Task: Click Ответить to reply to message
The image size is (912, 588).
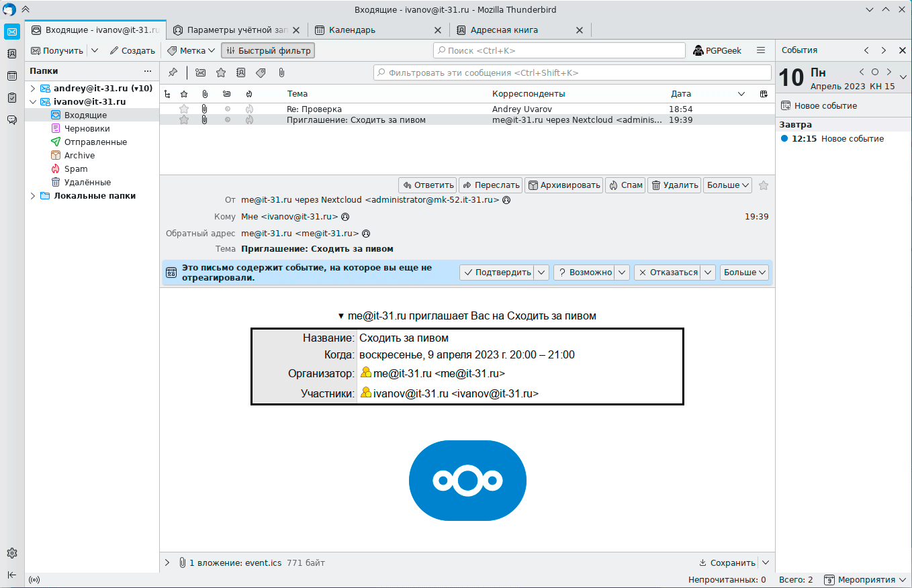Action: coord(427,185)
